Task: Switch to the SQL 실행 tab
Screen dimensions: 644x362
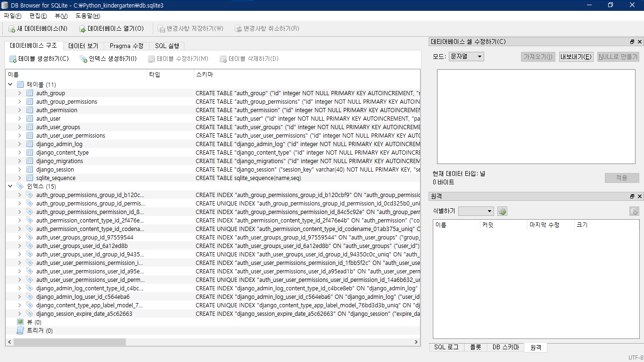Action: coord(167,46)
